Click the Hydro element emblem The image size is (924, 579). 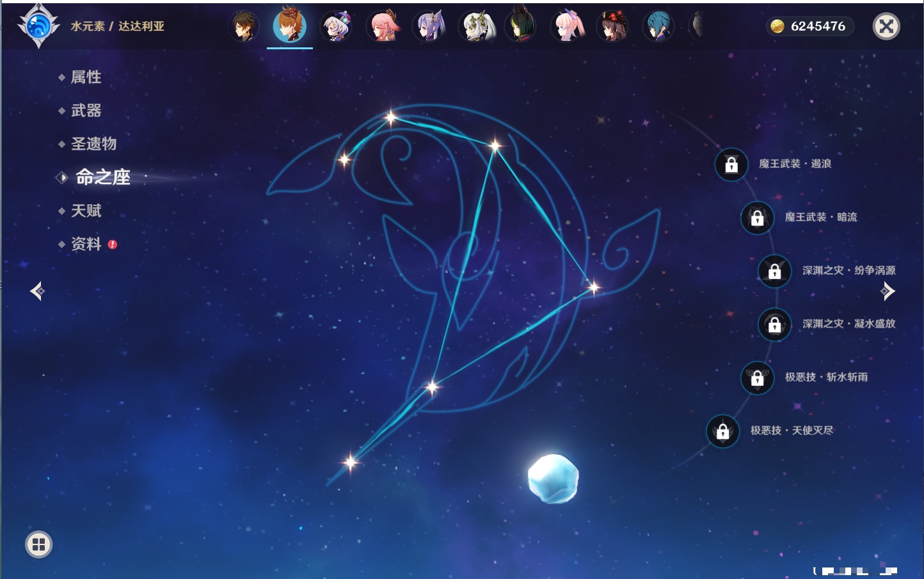pos(38,26)
